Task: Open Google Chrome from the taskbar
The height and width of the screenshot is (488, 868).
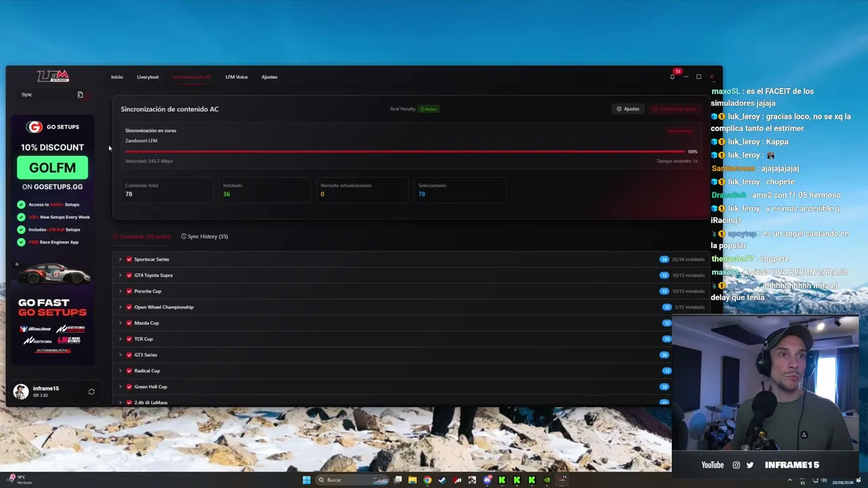Action: click(427, 480)
